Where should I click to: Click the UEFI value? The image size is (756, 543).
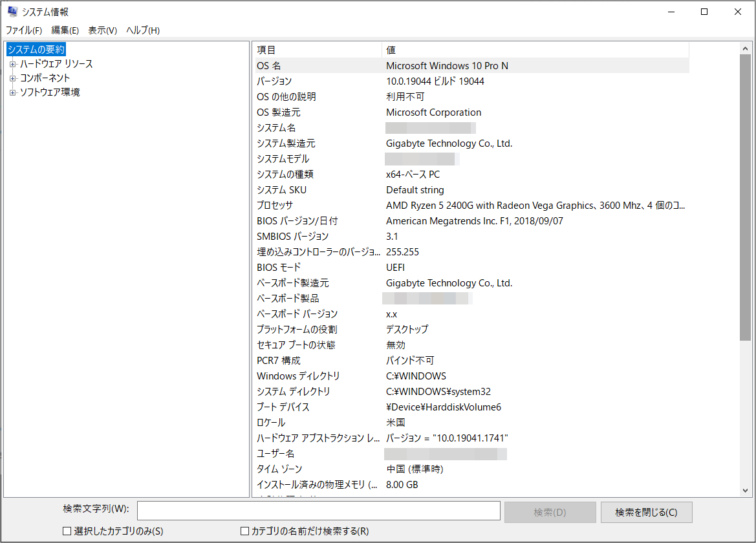click(395, 268)
